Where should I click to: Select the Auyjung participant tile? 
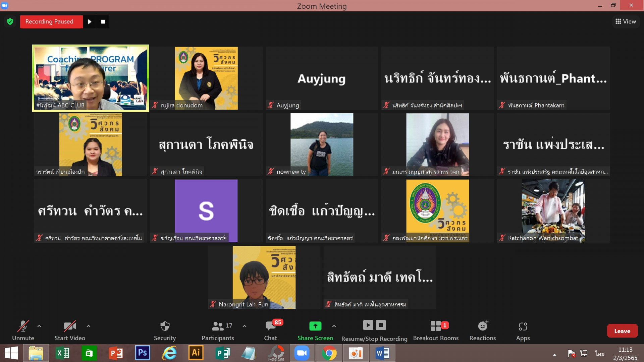322,78
